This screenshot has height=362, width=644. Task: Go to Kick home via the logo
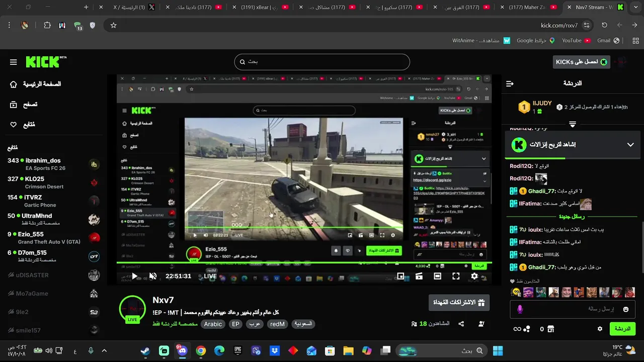[45, 61]
